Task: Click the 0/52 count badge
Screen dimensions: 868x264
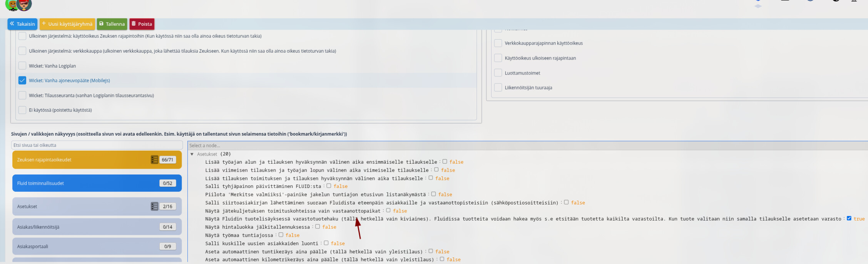Action: pyautogui.click(x=167, y=183)
